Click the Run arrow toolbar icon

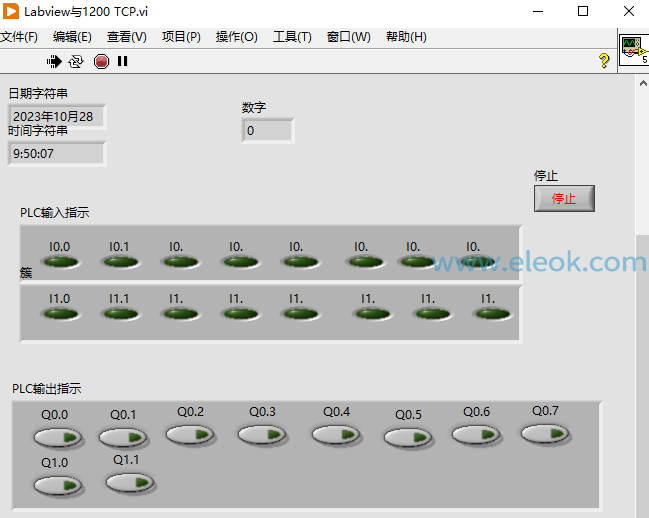[54, 62]
